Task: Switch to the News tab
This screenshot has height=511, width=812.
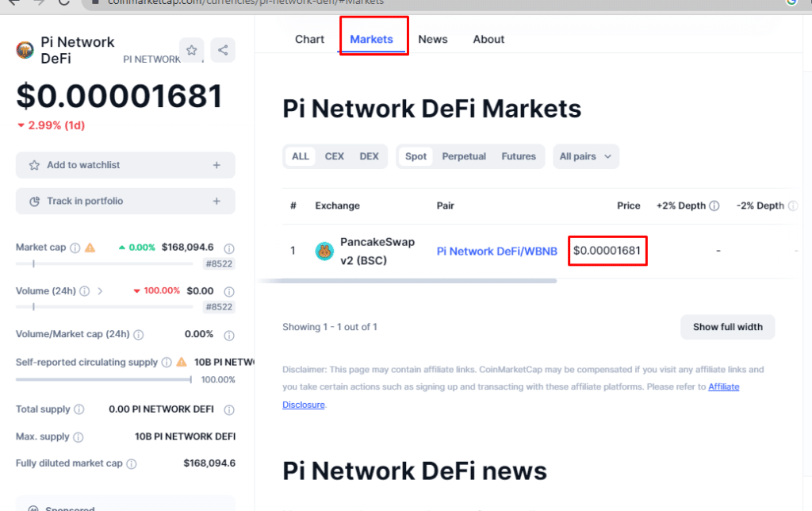Action: coord(433,40)
